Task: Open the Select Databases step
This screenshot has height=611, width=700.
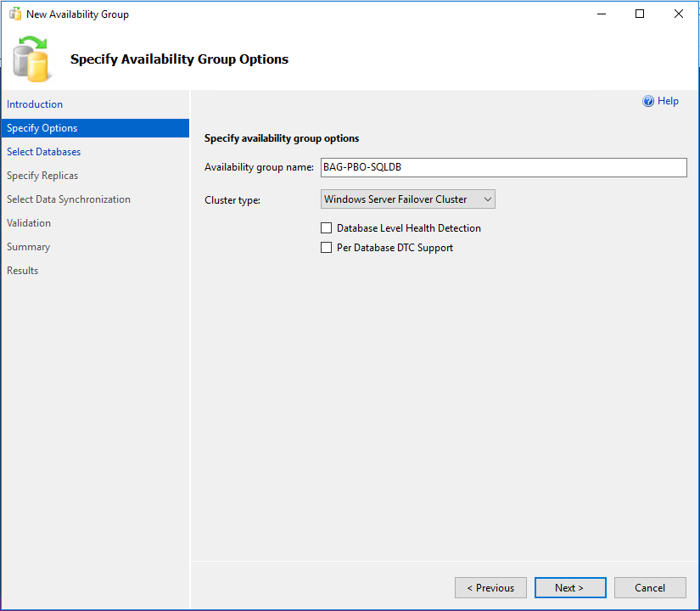Action: 44,152
